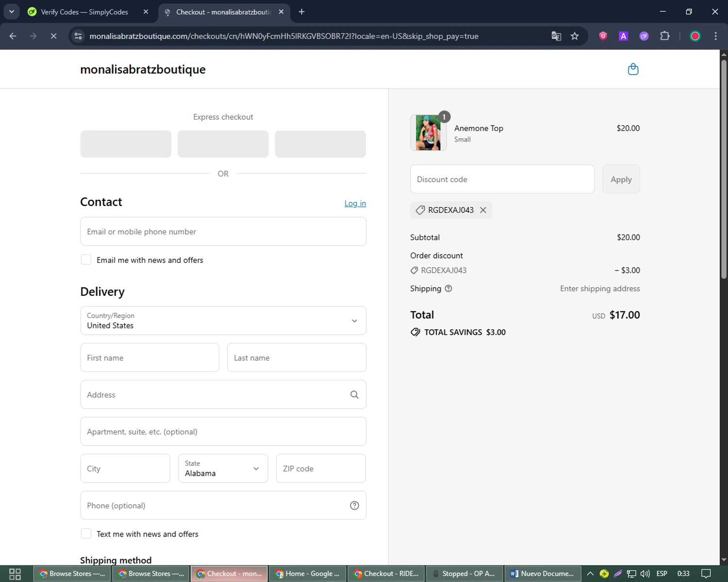Image resolution: width=728 pixels, height=582 pixels.
Task: Click the '– $3.00' order discount value
Action: coord(627,270)
